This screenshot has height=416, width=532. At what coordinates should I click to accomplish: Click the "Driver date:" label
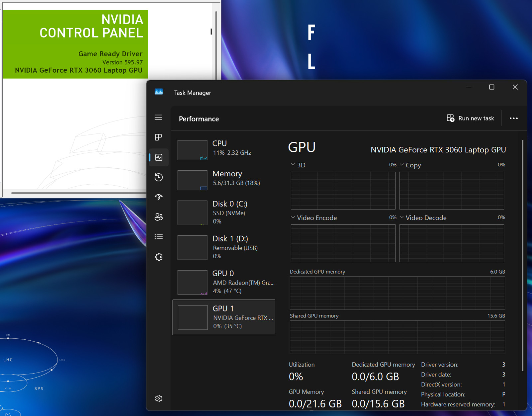pos(436,375)
